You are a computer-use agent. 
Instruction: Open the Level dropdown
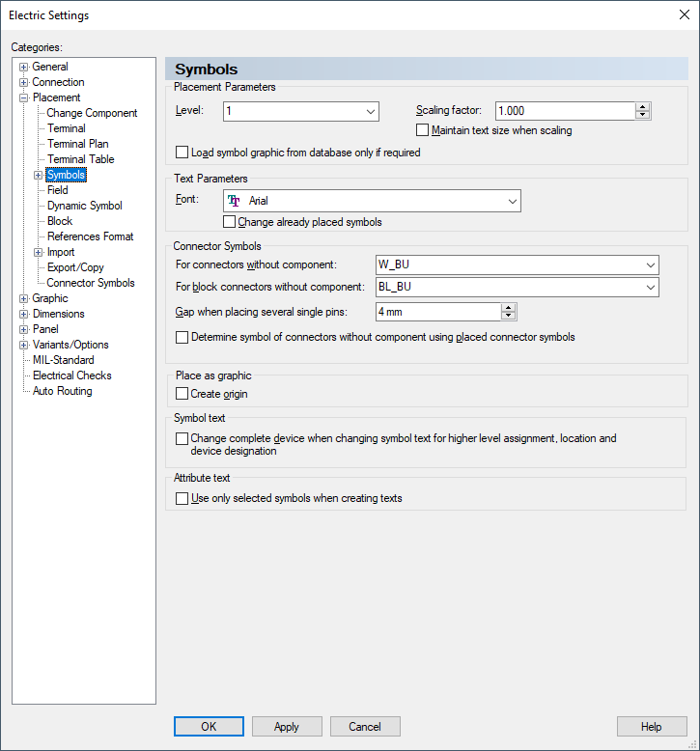click(371, 111)
